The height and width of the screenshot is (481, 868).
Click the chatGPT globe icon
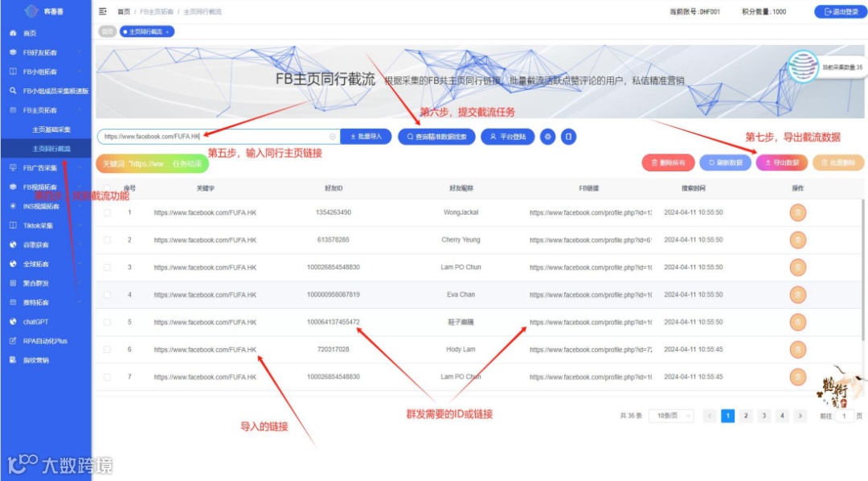tap(13, 322)
